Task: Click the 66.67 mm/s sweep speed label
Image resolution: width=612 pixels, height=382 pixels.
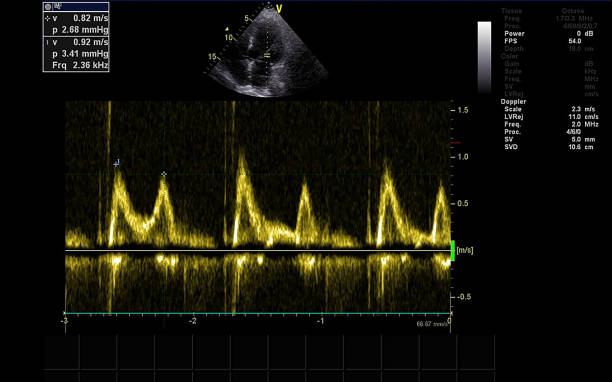Action: [432, 324]
